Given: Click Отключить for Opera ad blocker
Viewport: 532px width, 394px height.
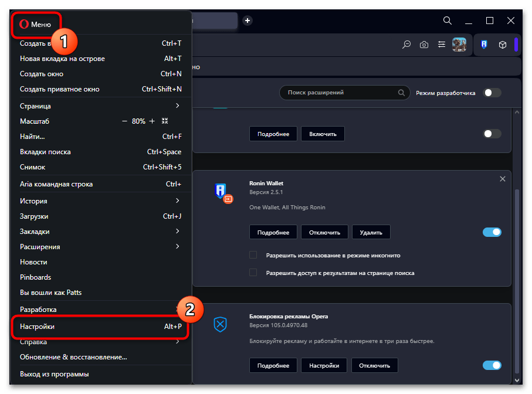Looking at the screenshot, I should click(x=375, y=365).
